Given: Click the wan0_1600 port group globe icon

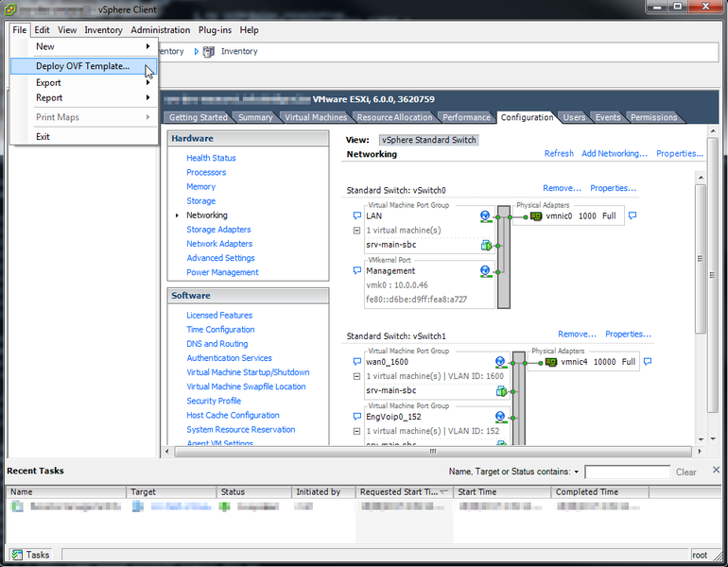Looking at the screenshot, I should [x=500, y=362].
